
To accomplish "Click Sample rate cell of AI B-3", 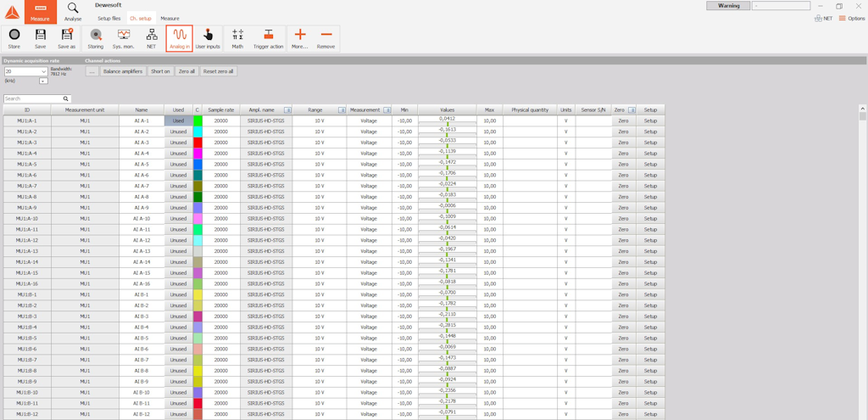I will 221,316.
